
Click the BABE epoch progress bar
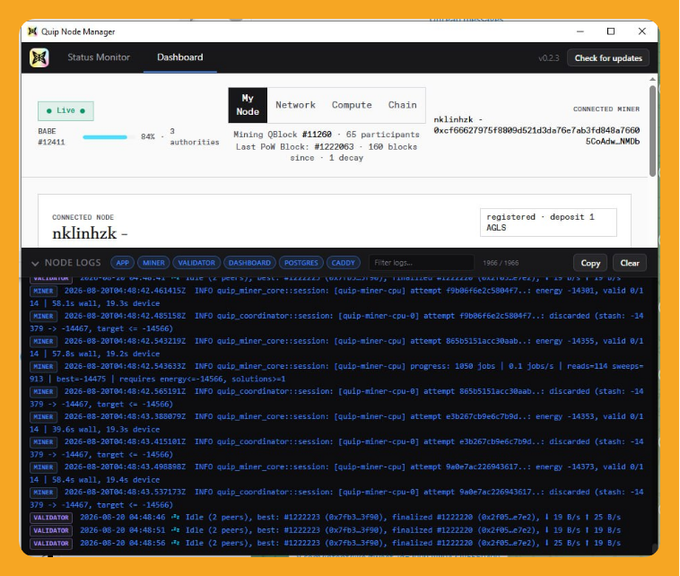(x=108, y=137)
